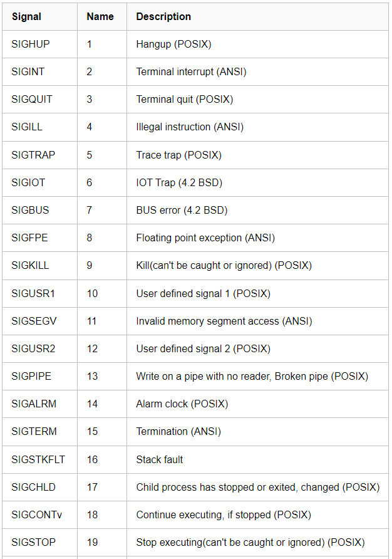
Task: Click the Stack fault description cell
Action: click(x=160, y=459)
